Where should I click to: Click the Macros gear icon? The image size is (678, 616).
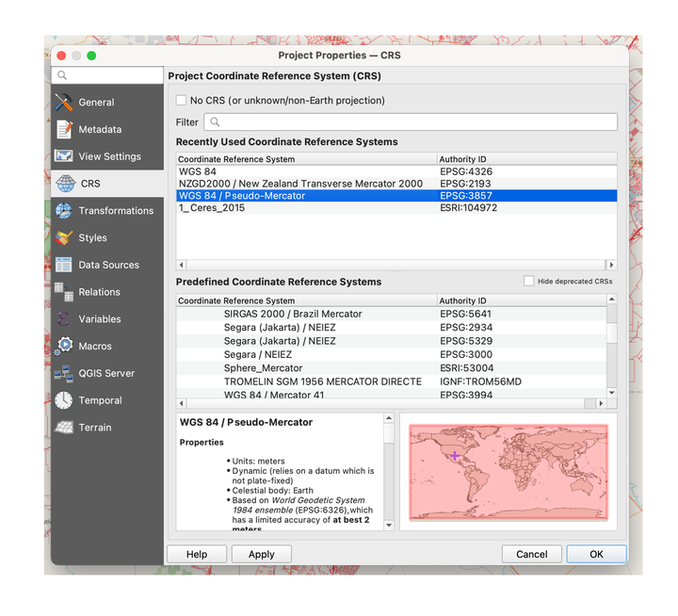click(x=64, y=346)
